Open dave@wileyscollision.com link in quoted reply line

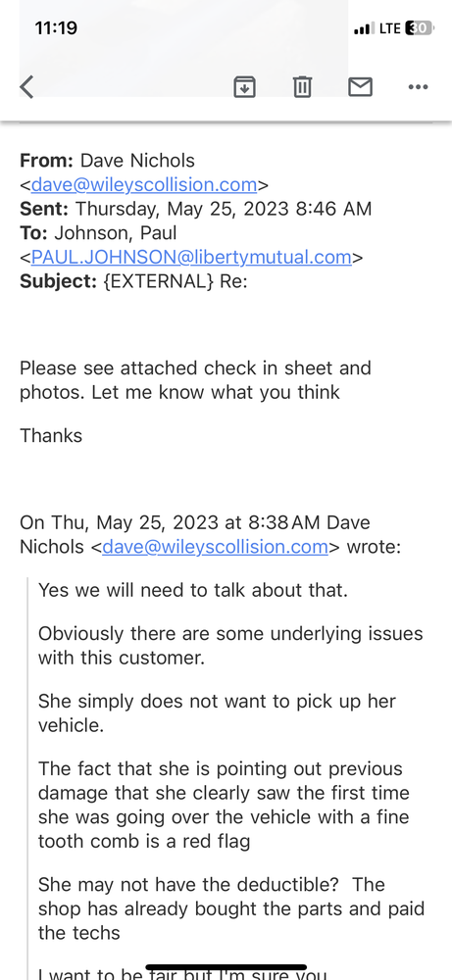tap(215, 547)
